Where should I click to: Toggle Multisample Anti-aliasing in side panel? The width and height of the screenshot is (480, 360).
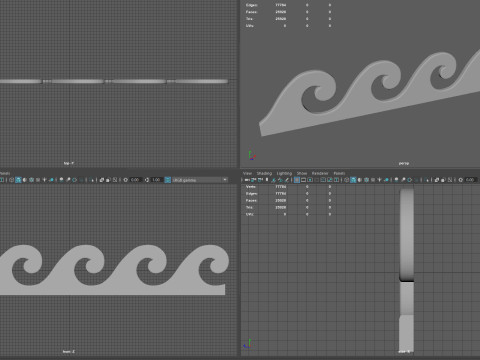pos(409,180)
